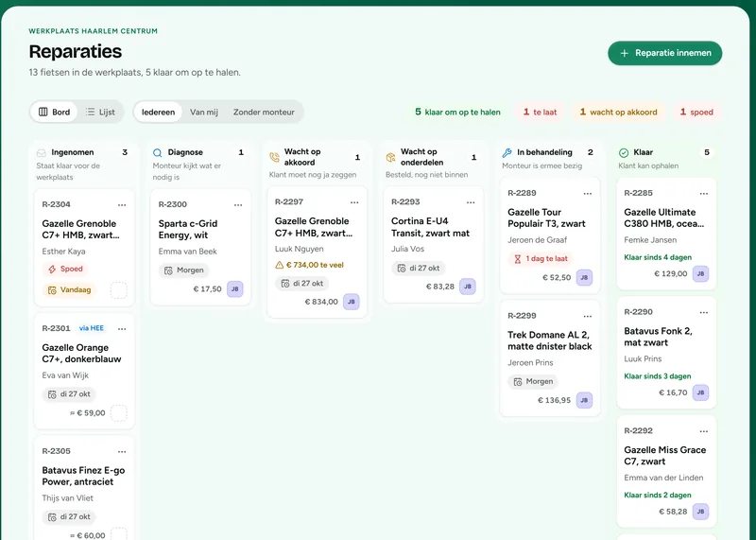Switch to Lijst view

(100, 112)
